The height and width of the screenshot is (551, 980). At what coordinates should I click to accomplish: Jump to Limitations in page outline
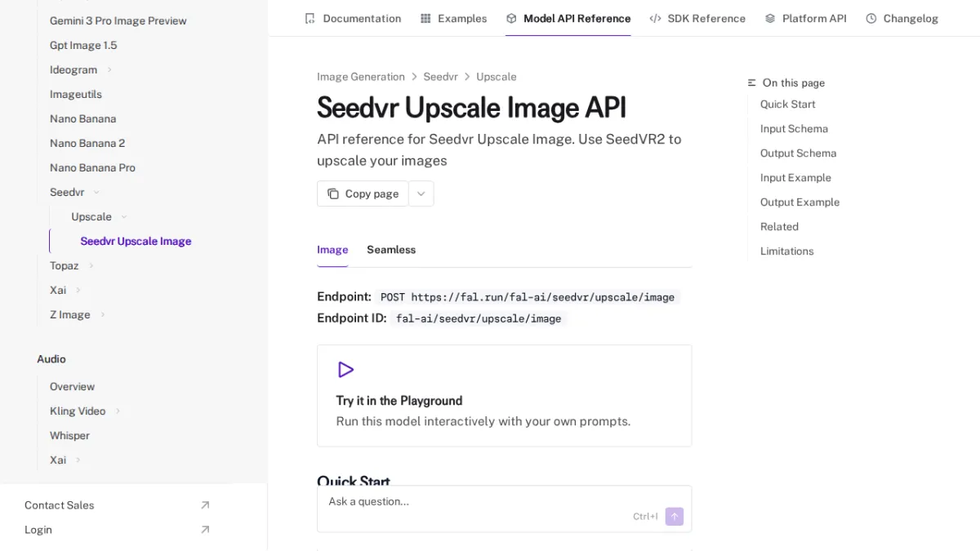(x=786, y=251)
